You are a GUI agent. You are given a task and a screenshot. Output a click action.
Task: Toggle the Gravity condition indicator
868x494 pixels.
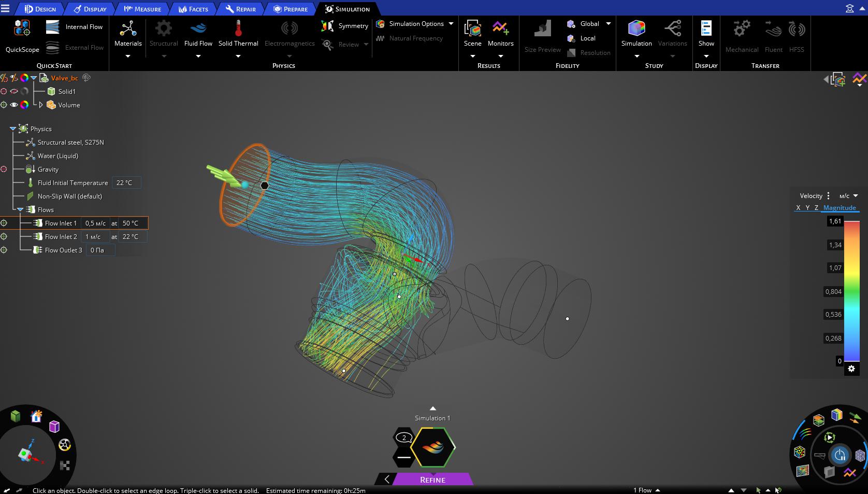[4, 169]
